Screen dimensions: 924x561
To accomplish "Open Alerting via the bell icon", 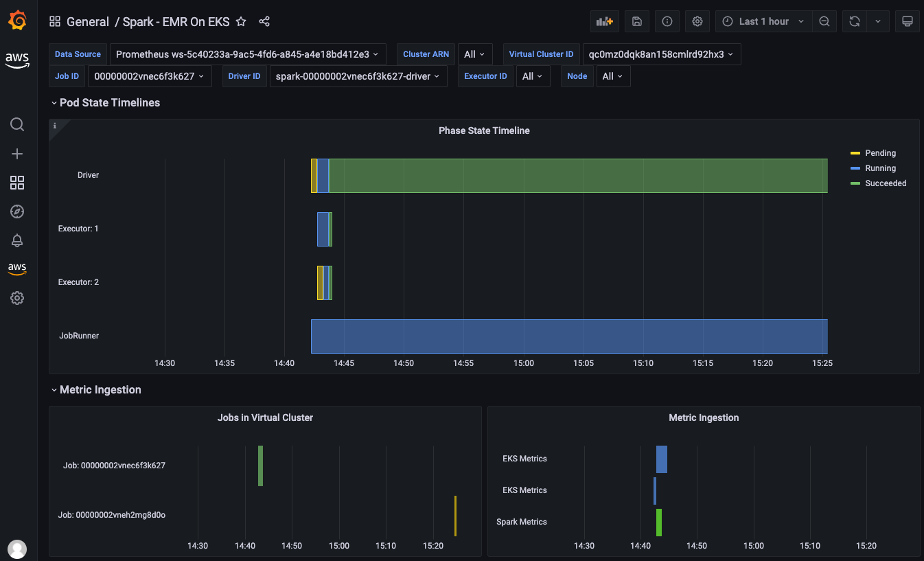I will click(x=17, y=240).
